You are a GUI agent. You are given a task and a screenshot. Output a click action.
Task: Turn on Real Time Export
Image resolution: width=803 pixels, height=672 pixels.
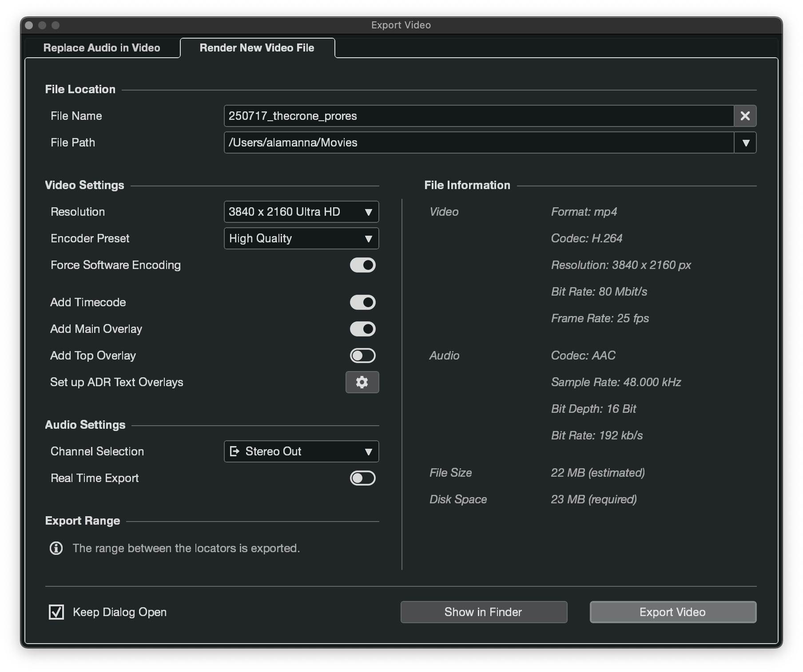[362, 478]
